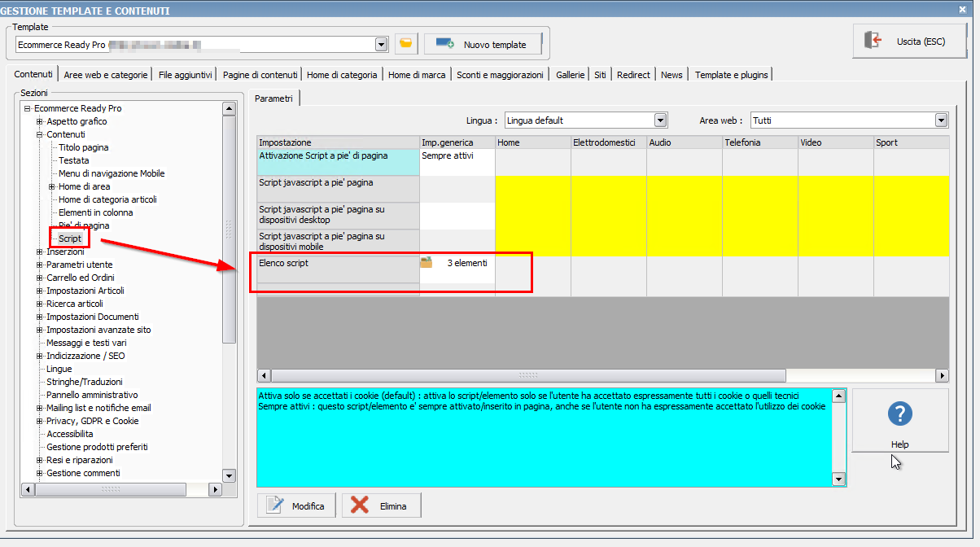
Task: Open the Help question-mark button
Action: click(899, 421)
